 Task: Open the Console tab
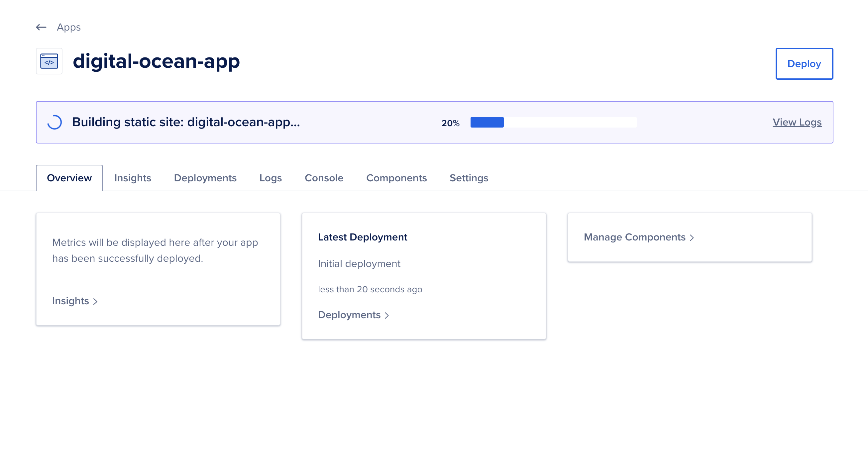click(324, 178)
